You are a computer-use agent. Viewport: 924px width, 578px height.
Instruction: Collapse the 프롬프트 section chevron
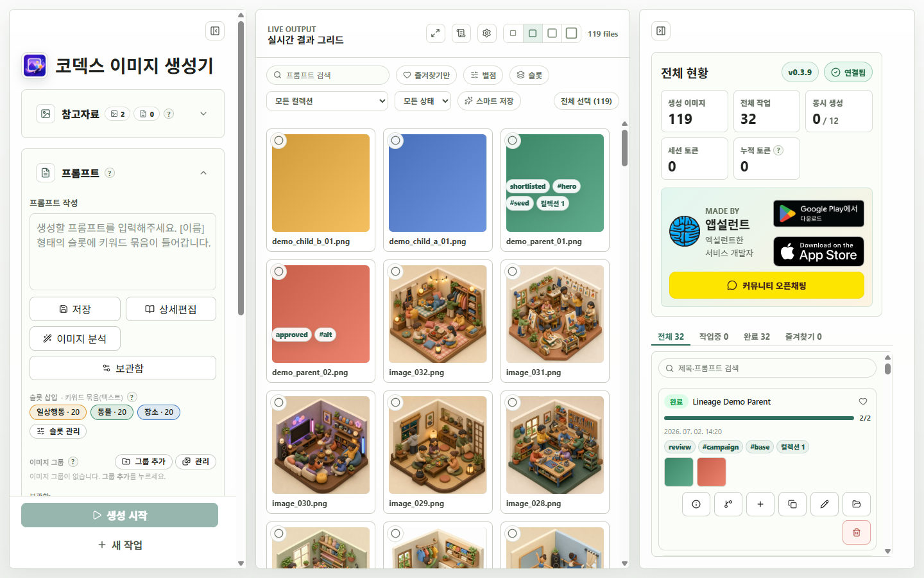click(x=203, y=173)
